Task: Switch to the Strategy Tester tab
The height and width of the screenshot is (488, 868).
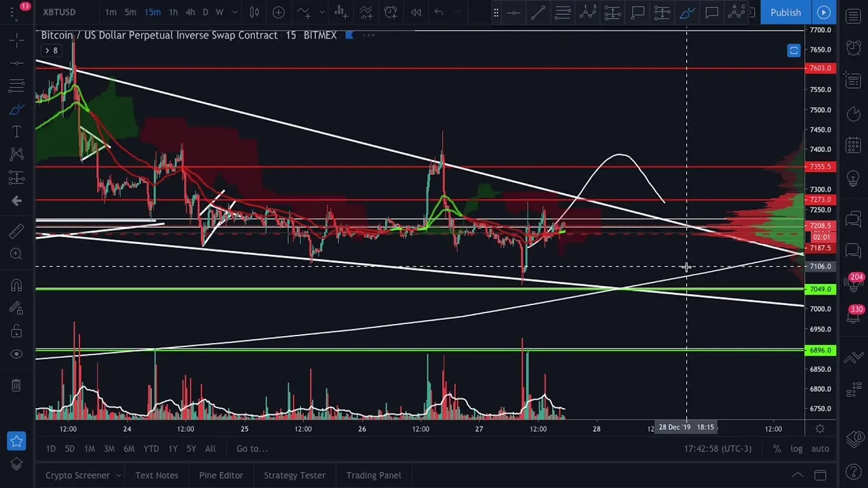Action: [294, 475]
